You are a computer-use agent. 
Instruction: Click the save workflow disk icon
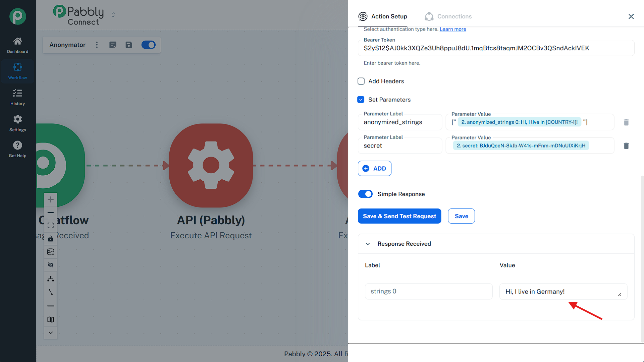[129, 45]
